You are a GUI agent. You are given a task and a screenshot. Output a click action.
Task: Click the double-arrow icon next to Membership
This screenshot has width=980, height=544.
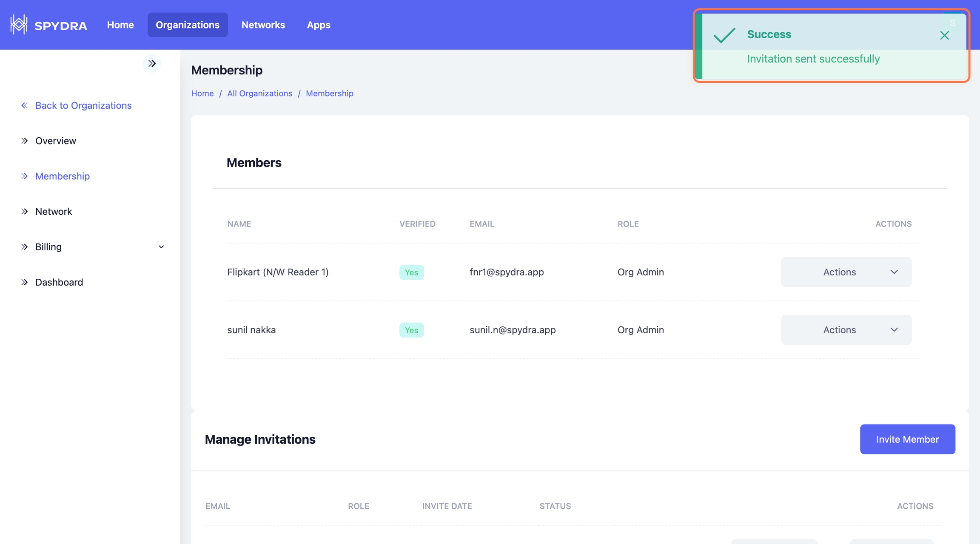tap(25, 176)
